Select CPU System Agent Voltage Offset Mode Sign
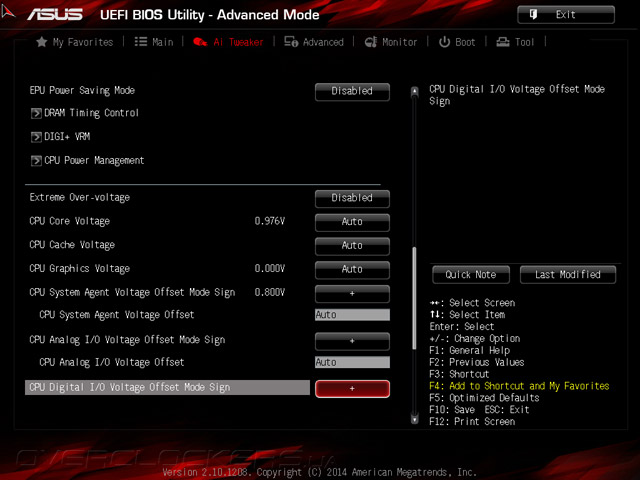The width and height of the screenshot is (640, 480). (x=132, y=293)
